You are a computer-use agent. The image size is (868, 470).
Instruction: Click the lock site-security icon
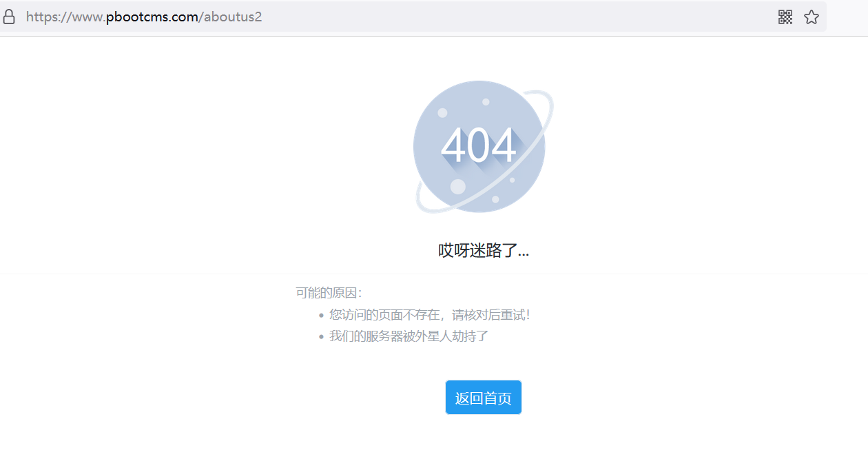tap(9, 17)
